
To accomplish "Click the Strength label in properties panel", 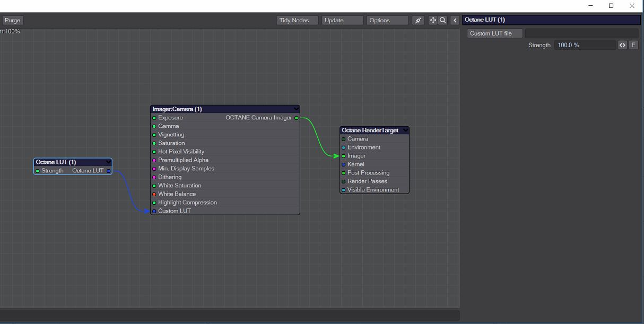I will tap(539, 45).
